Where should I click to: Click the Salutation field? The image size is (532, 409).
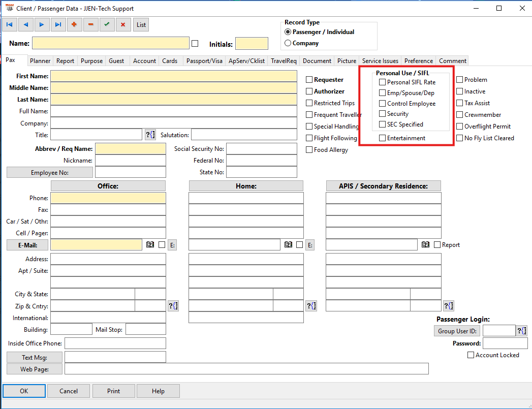point(244,135)
